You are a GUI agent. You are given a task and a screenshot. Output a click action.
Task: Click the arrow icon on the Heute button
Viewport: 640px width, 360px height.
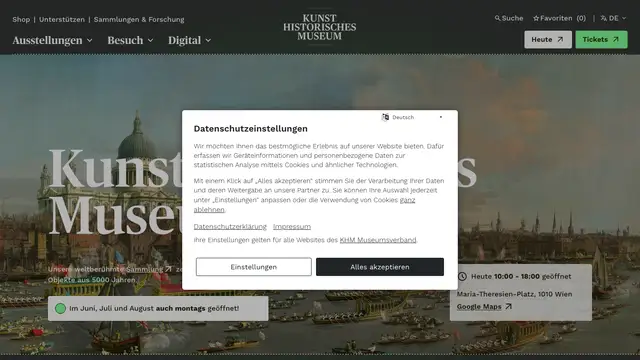[x=560, y=40]
